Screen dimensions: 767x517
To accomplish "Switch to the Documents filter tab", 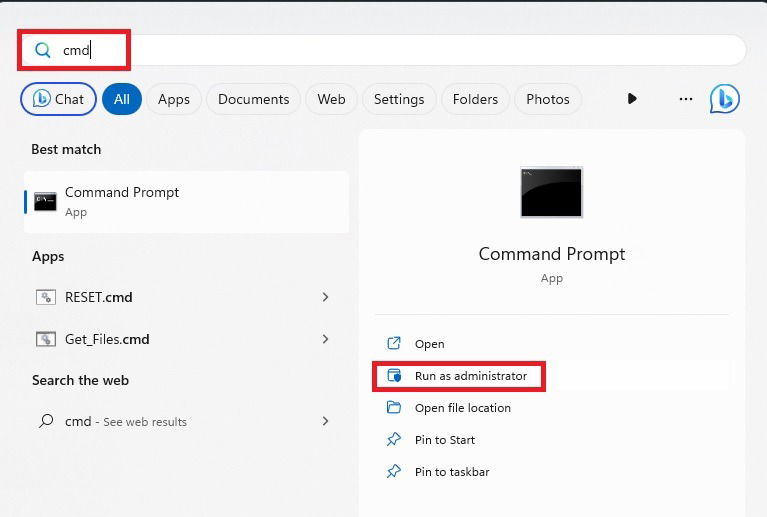I will click(x=253, y=99).
